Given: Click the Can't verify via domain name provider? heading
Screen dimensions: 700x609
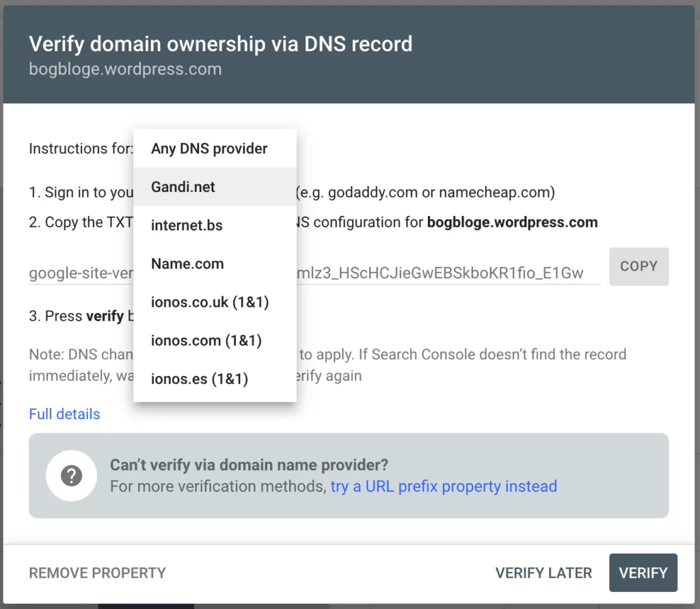Looking at the screenshot, I should tap(249, 465).
